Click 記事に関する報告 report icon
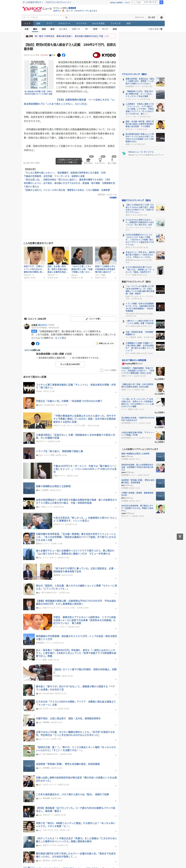The height and width of the screenshot is (868, 186). pos(32,163)
